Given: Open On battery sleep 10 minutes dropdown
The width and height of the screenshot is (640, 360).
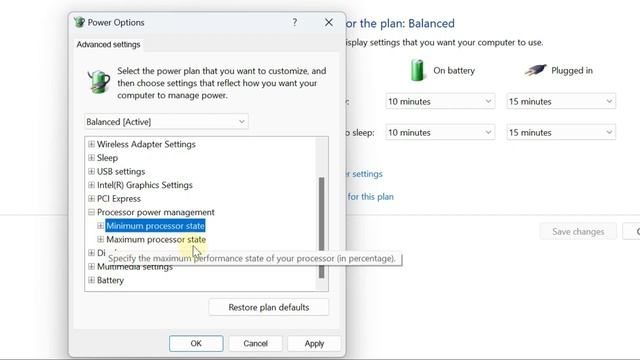Looking at the screenshot, I should 440,132.
